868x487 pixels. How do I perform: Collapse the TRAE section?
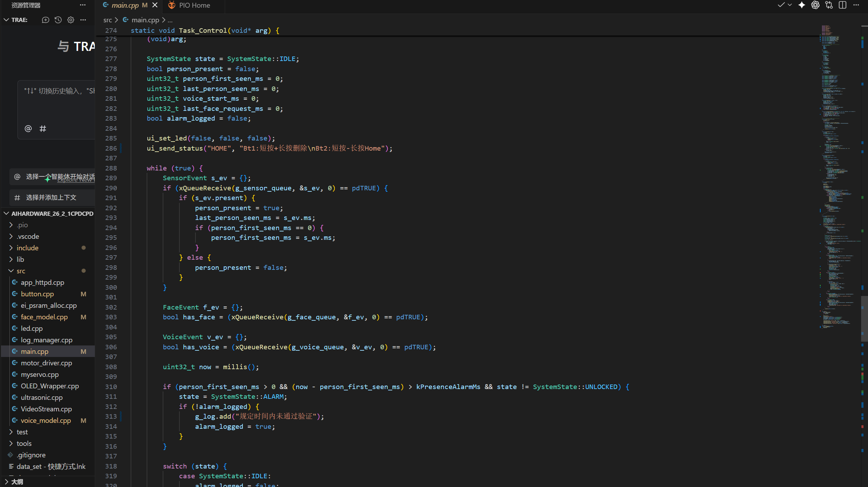click(6, 20)
